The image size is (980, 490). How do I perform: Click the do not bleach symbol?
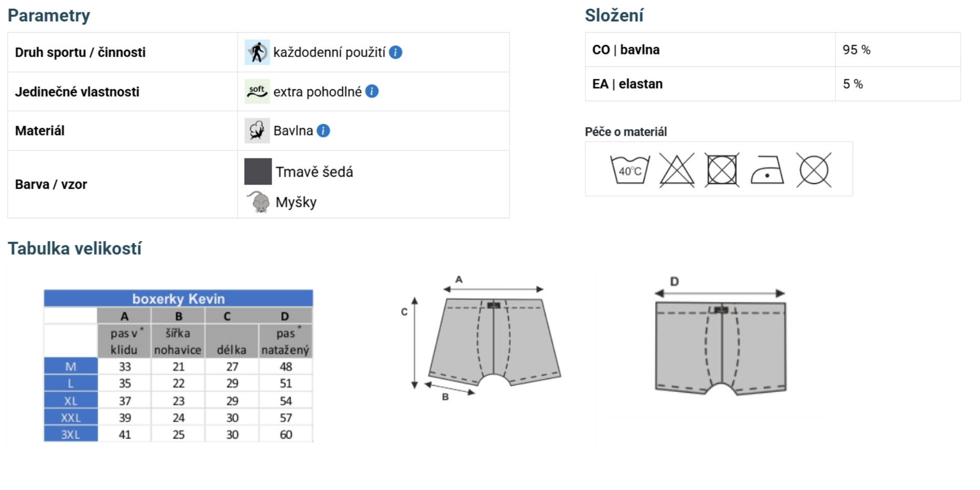(677, 170)
